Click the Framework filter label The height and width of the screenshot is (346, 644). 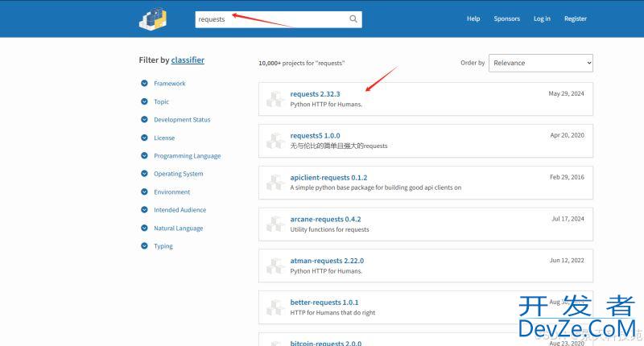(x=170, y=84)
